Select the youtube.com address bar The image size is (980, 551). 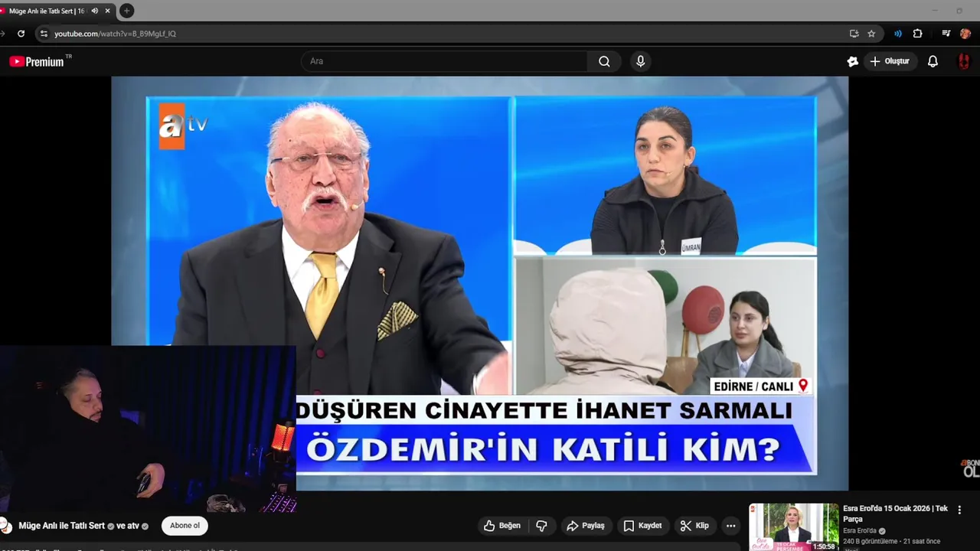[444, 34]
